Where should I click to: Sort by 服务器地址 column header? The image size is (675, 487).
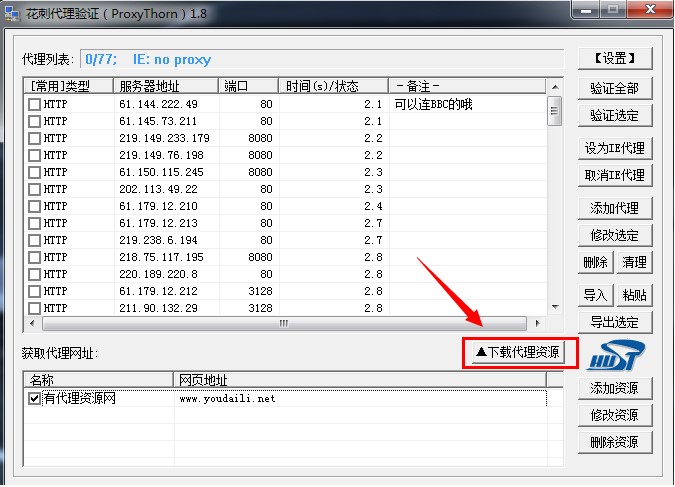point(166,86)
